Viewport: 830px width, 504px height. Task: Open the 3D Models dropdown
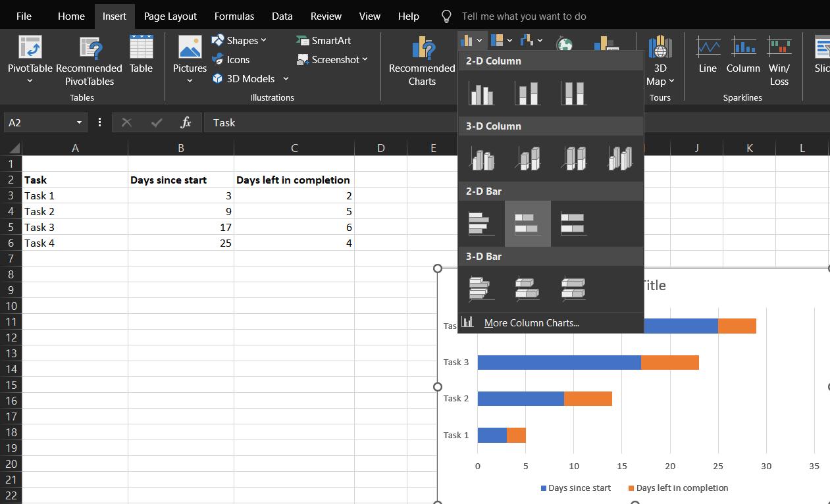pyautogui.click(x=286, y=78)
